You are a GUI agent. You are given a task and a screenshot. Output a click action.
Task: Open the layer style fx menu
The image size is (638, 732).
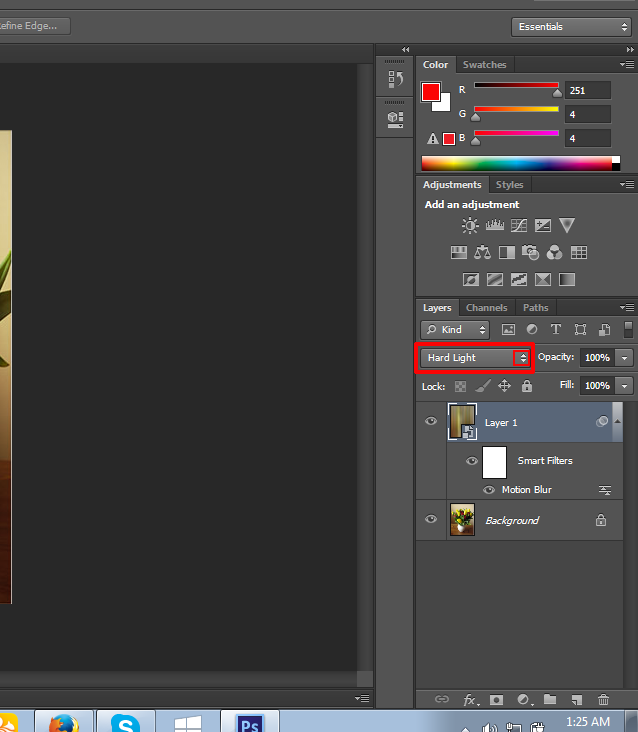pos(470,699)
